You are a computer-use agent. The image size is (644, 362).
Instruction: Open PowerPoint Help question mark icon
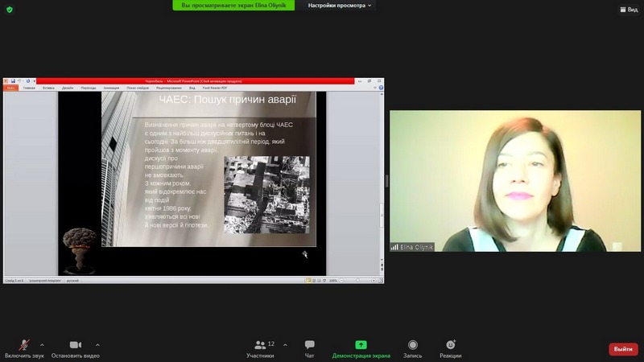tap(381, 88)
